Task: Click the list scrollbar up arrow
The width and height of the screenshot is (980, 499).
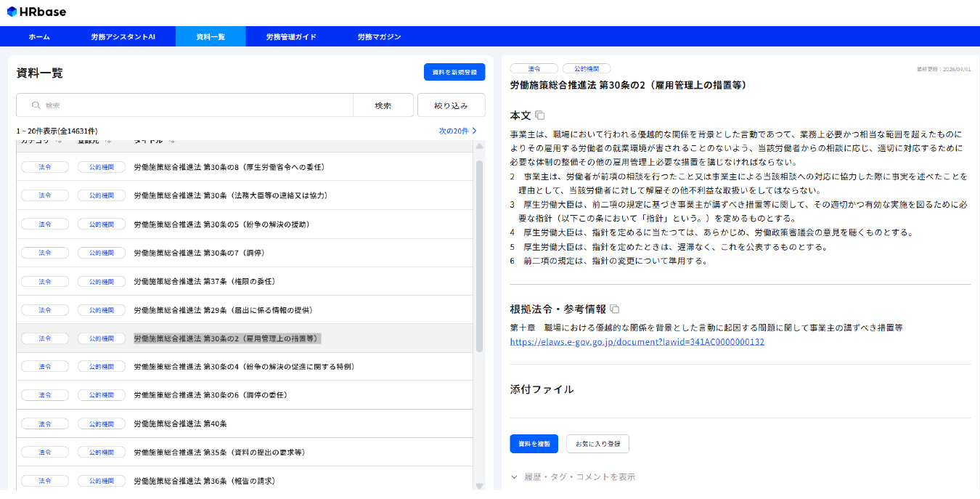Action: point(479,147)
